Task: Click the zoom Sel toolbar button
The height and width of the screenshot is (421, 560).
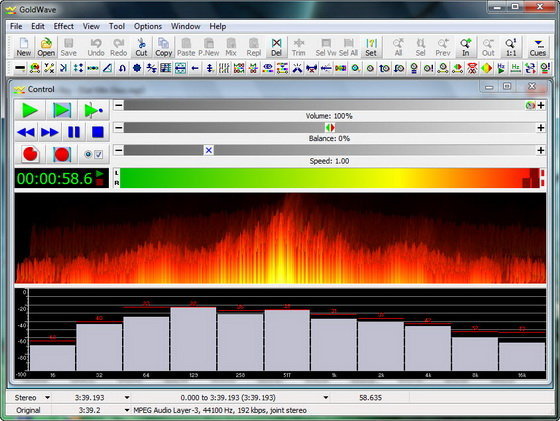Action: click(x=421, y=47)
